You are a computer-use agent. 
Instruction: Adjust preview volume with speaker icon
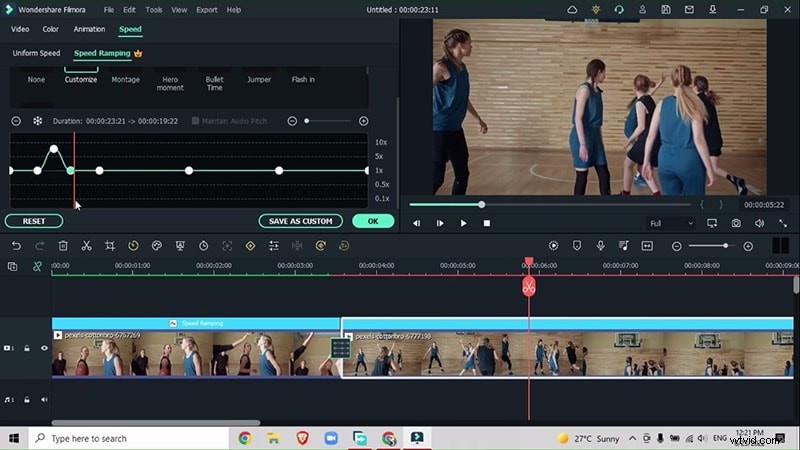tap(759, 223)
